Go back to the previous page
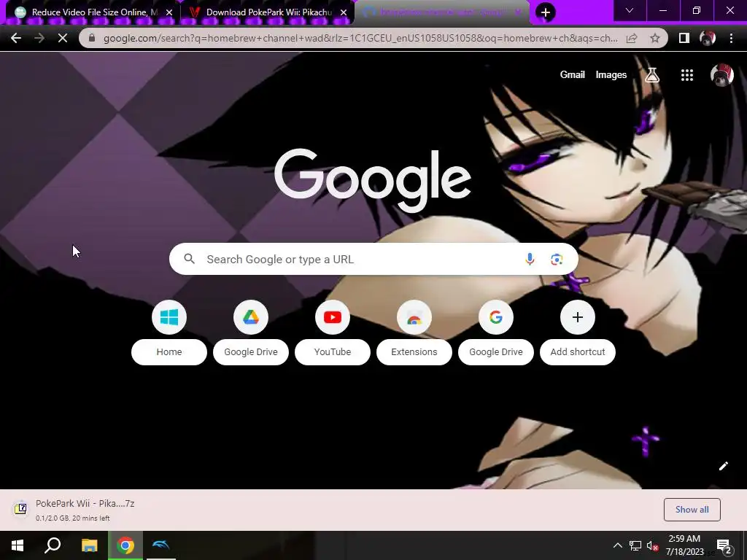The width and height of the screenshot is (747, 560). pyautogui.click(x=16, y=38)
